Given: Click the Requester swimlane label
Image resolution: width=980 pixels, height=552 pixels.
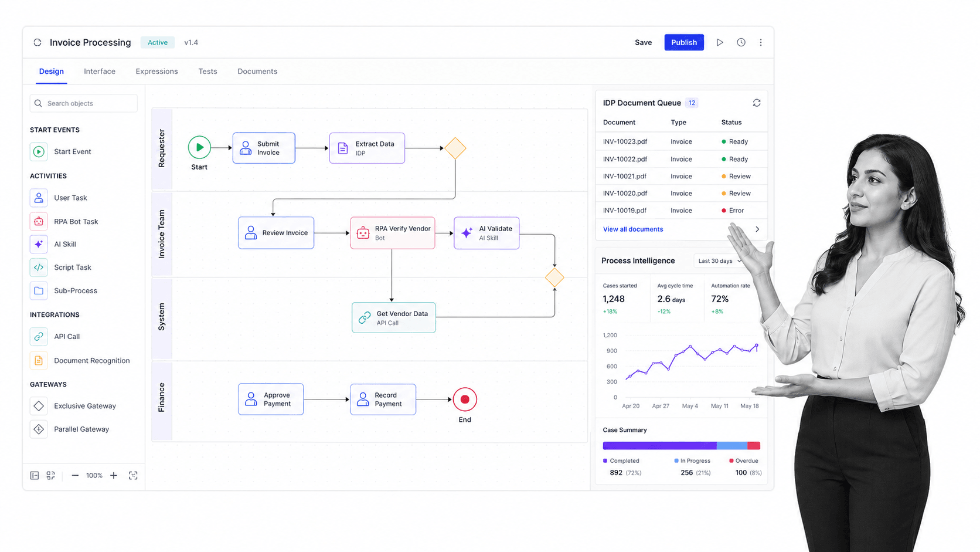Looking at the screenshot, I should coord(162,148).
